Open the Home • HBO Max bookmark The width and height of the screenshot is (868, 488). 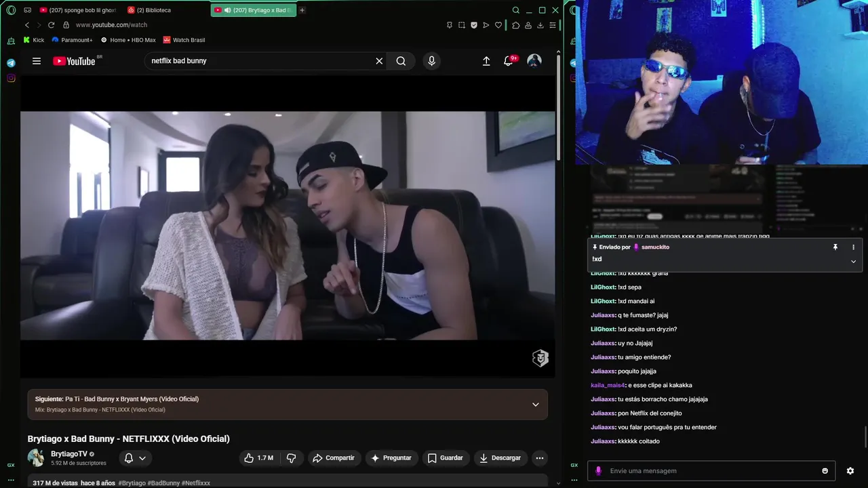click(x=128, y=40)
